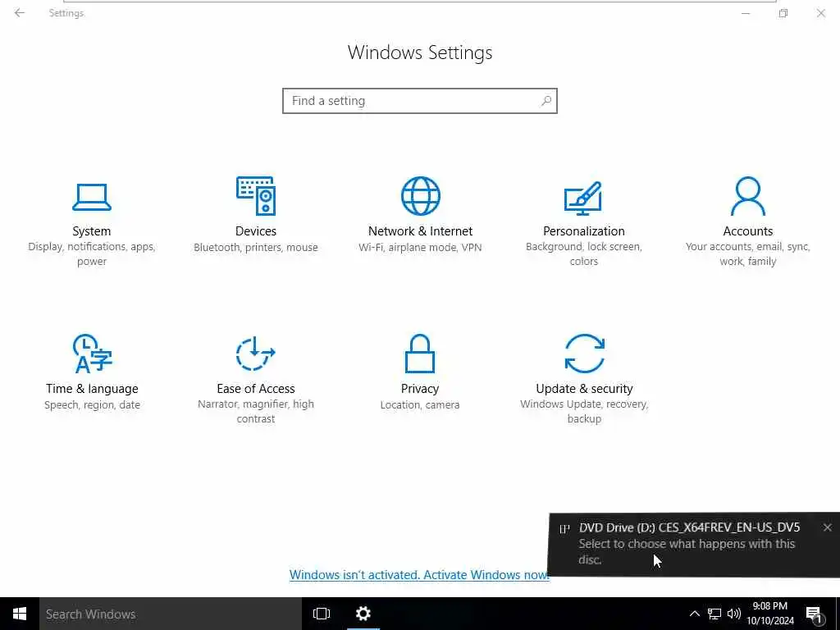
Task: Click the System heading text
Action: (92, 231)
